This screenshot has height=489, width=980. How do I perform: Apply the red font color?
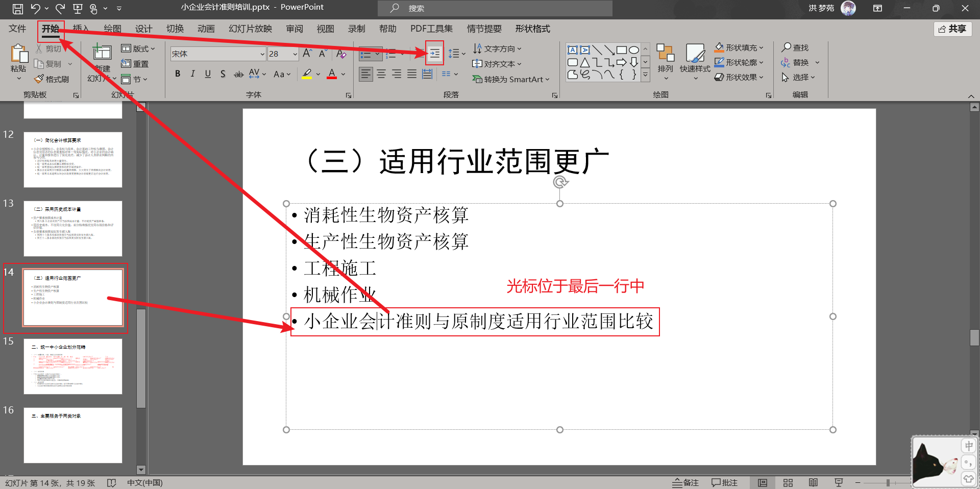pos(332,74)
